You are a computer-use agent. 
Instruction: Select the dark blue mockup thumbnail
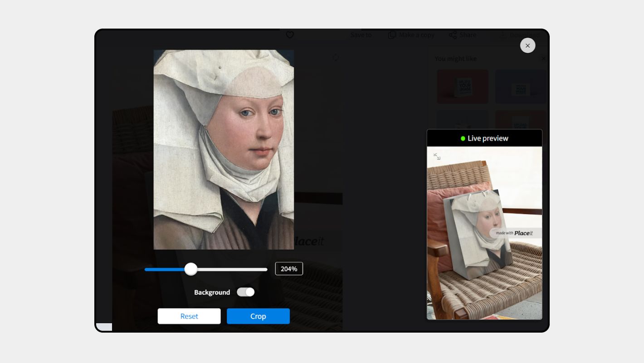[x=521, y=86]
